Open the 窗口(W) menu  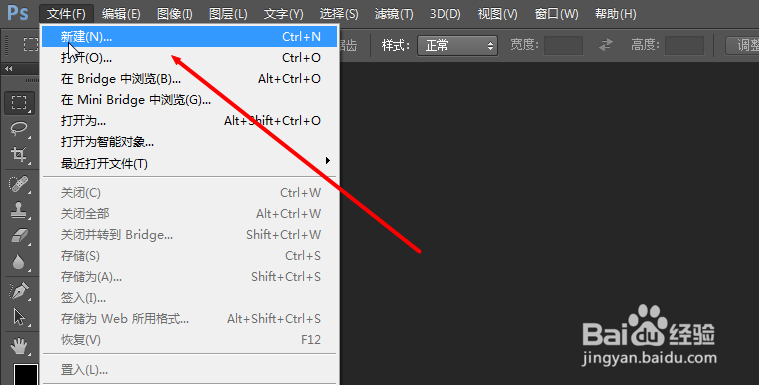pos(556,14)
